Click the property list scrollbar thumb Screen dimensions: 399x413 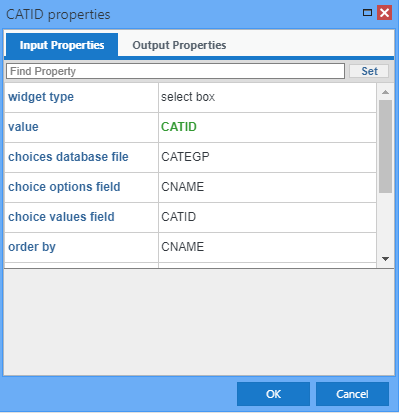[x=386, y=146]
